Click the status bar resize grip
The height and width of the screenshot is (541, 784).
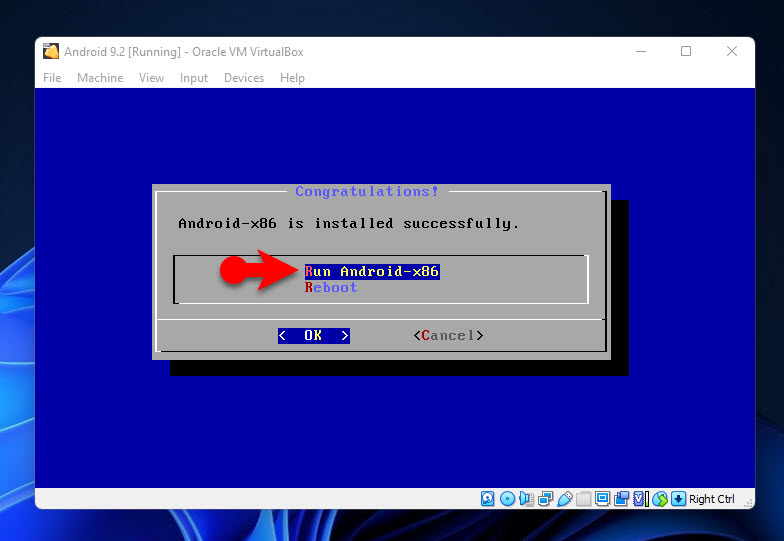tap(748, 503)
